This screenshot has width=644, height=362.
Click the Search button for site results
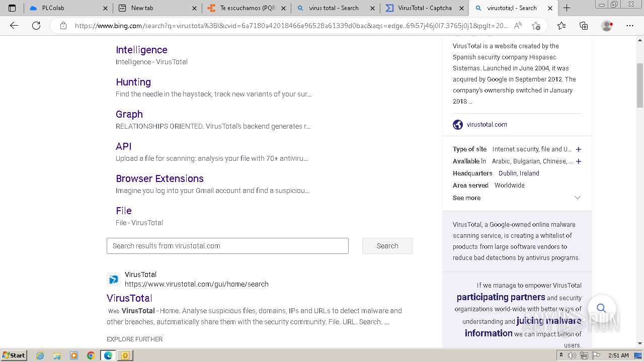pos(387,246)
